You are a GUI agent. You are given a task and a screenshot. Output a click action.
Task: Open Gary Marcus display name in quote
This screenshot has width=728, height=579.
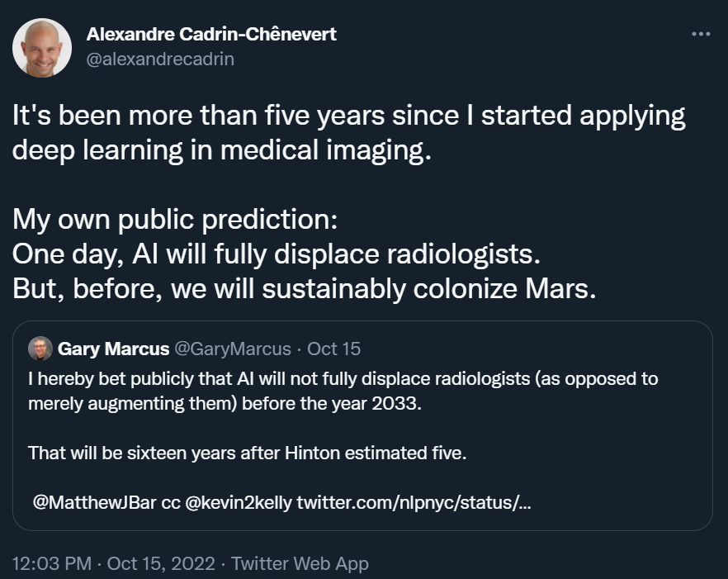[113, 349]
